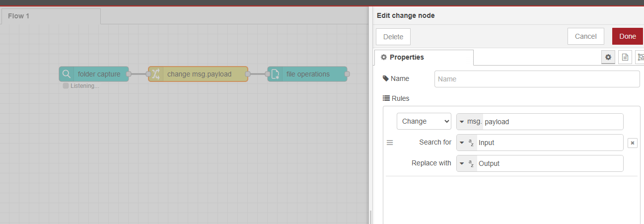644x224 pixels.
Task: Click the Rules label
Action: pyautogui.click(x=400, y=98)
